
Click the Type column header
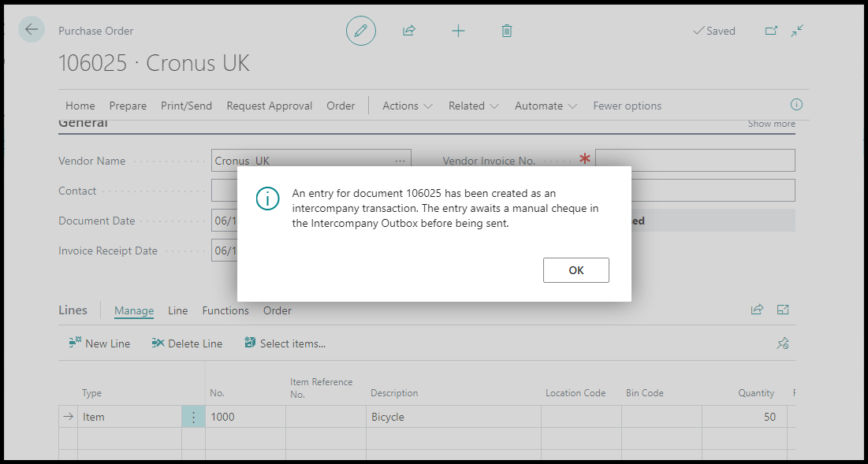[x=92, y=393]
